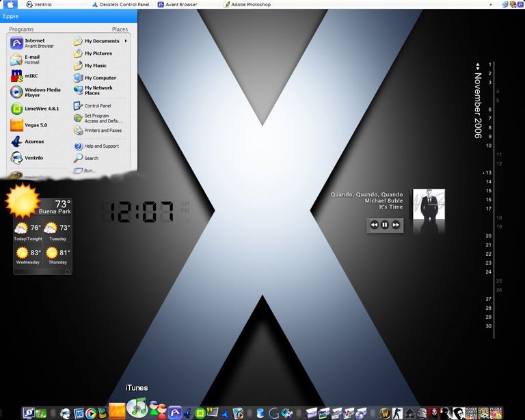
Task: Open Board Games icon in the dock
Action: tap(471, 413)
